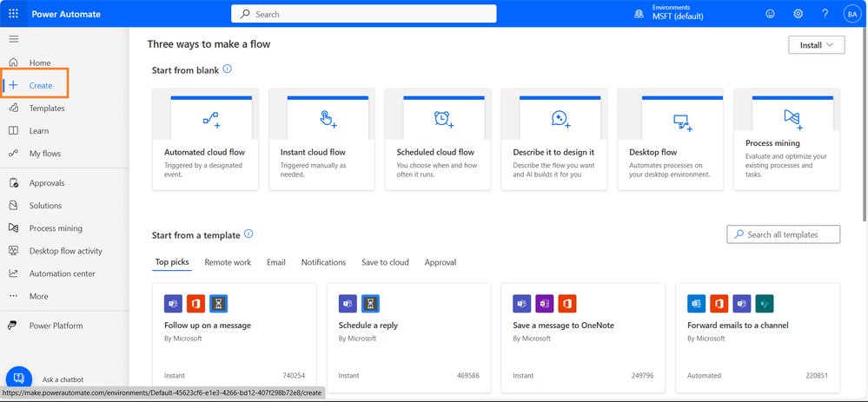868x402 pixels.
Task: Click the Instant cloud flow hand icon
Action: pos(328,119)
